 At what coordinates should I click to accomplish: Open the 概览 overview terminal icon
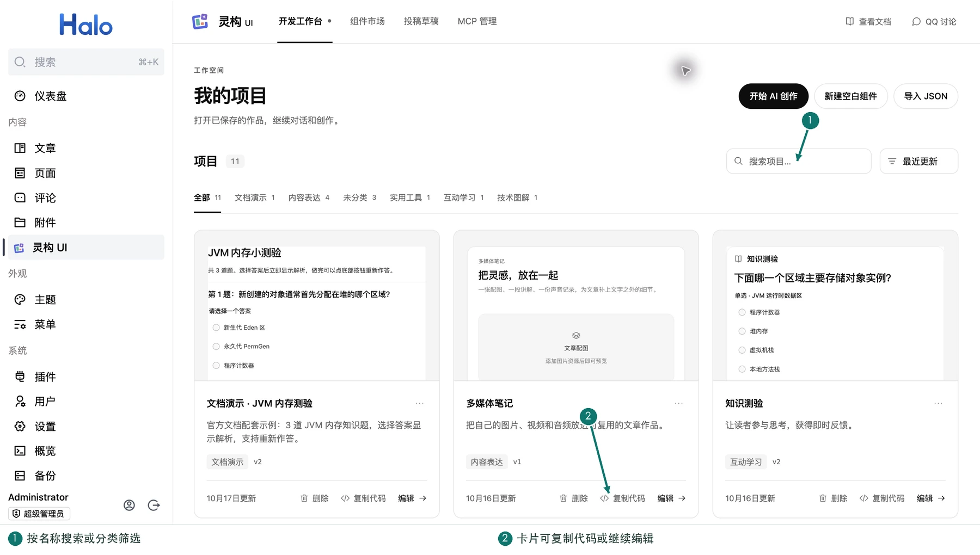pyautogui.click(x=20, y=451)
